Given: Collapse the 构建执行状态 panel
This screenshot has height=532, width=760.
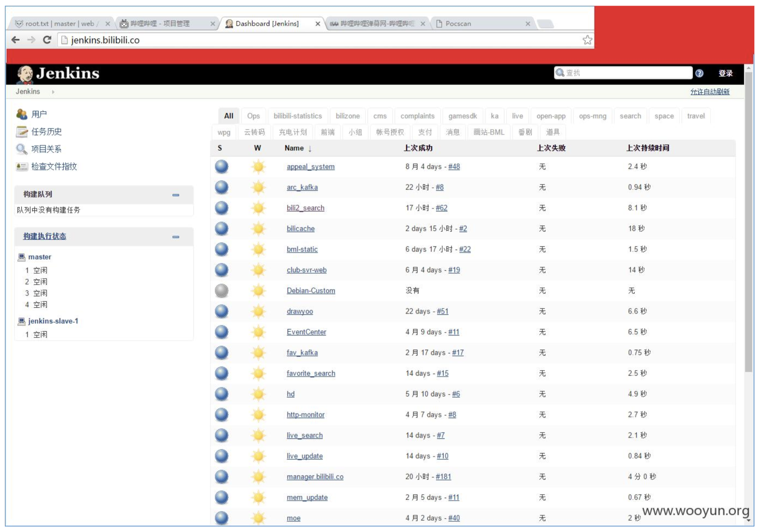Looking at the screenshot, I should [176, 237].
